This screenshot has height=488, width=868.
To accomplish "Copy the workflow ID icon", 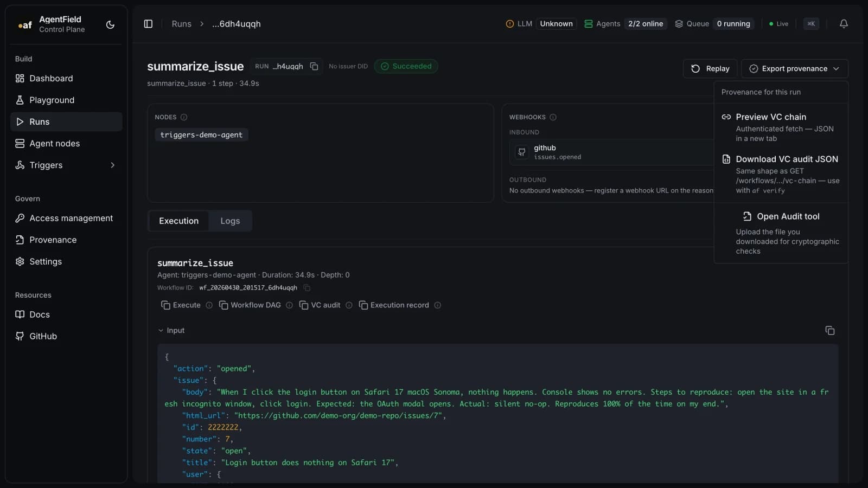I will [x=307, y=287].
